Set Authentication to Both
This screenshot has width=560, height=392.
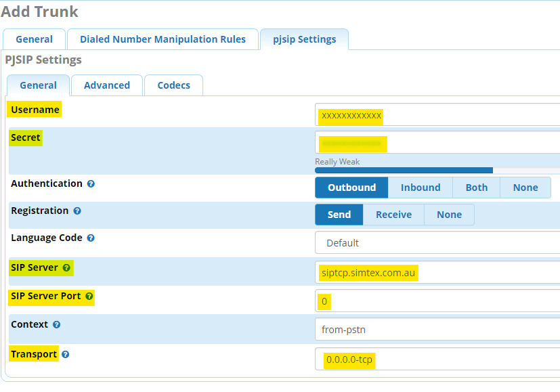[x=476, y=188]
